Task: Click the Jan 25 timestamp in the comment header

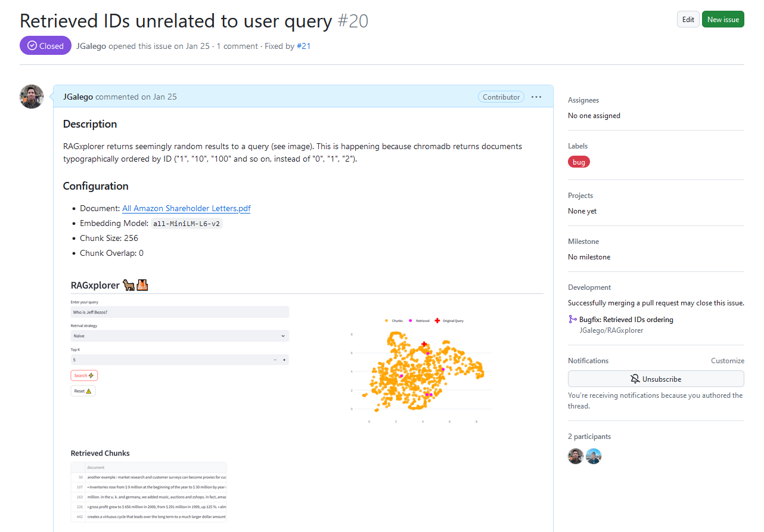Action: click(165, 97)
